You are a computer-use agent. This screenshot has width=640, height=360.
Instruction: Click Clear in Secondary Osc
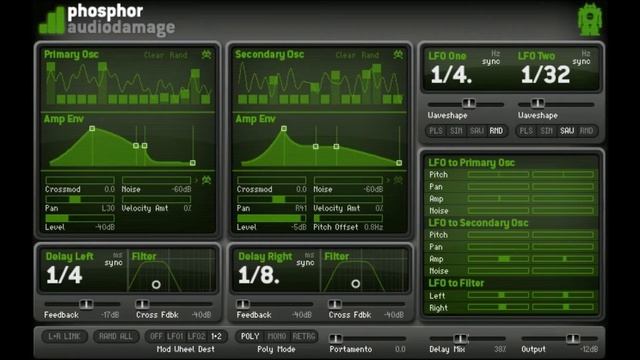point(346,55)
